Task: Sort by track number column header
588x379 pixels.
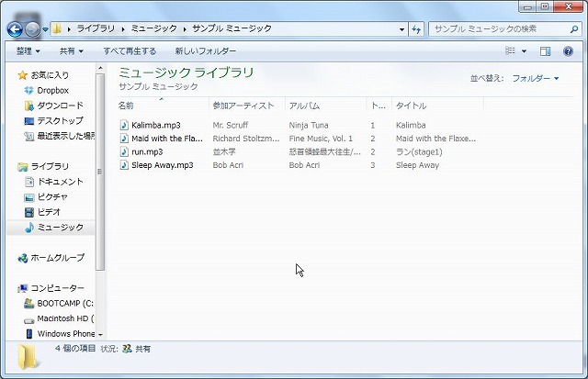Action: coord(379,106)
